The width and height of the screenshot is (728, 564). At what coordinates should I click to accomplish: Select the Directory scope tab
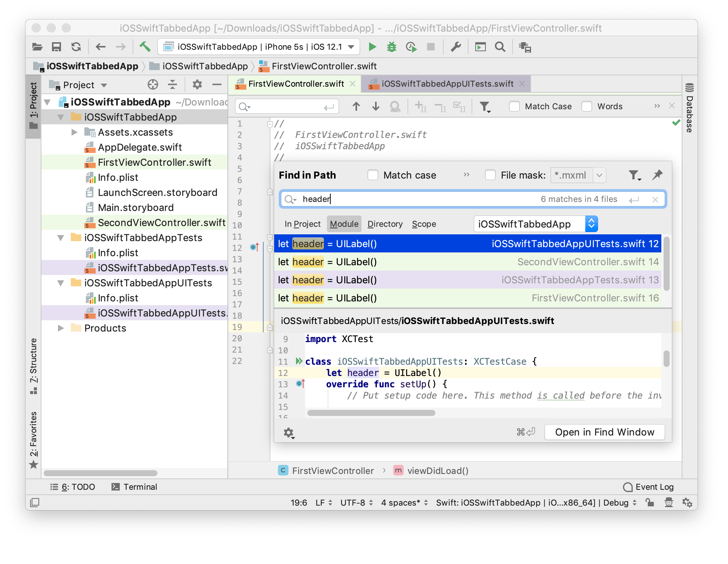click(385, 224)
